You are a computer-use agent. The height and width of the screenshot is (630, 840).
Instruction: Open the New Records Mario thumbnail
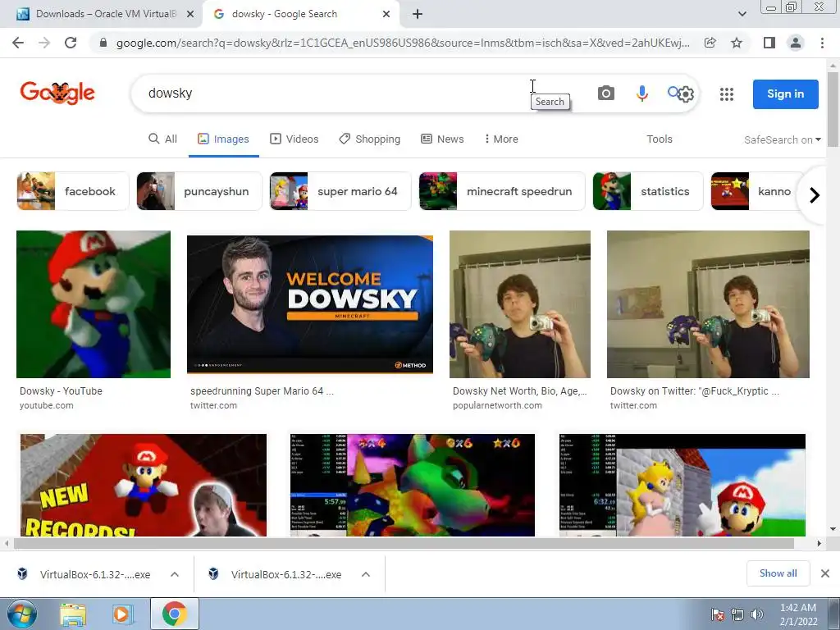[143, 485]
